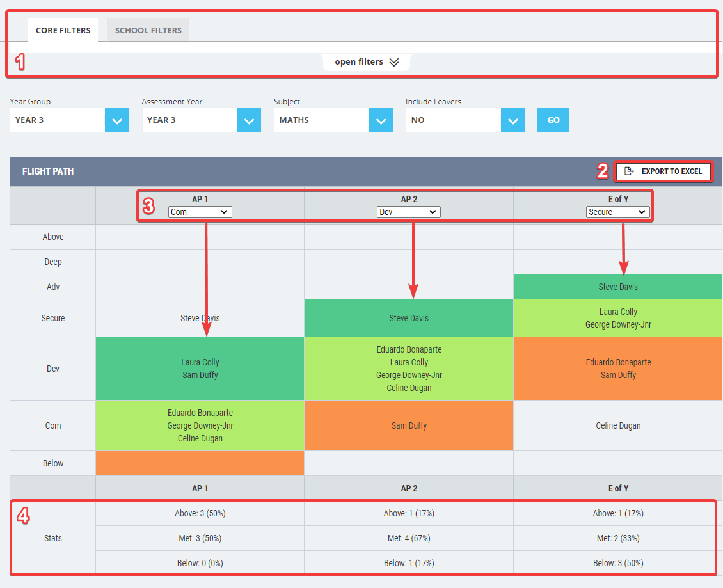Click Export to Excel button

[663, 171]
